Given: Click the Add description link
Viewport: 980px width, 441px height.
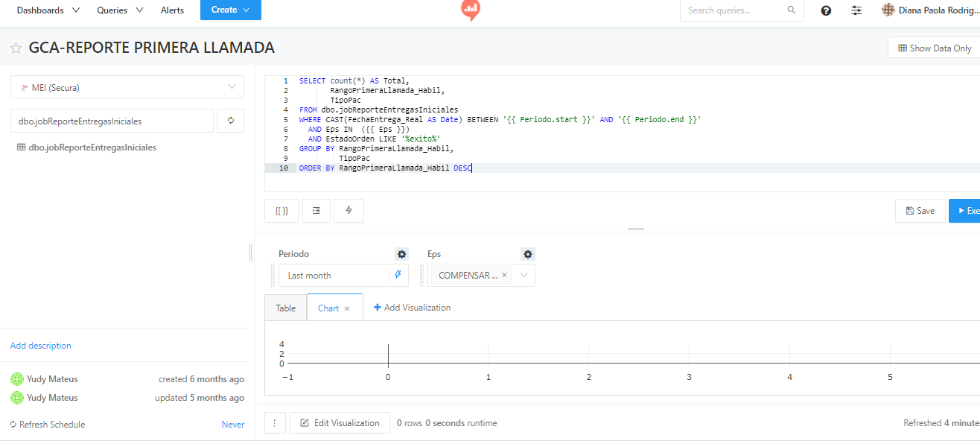Looking at the screenshot, I should [41, 346].
